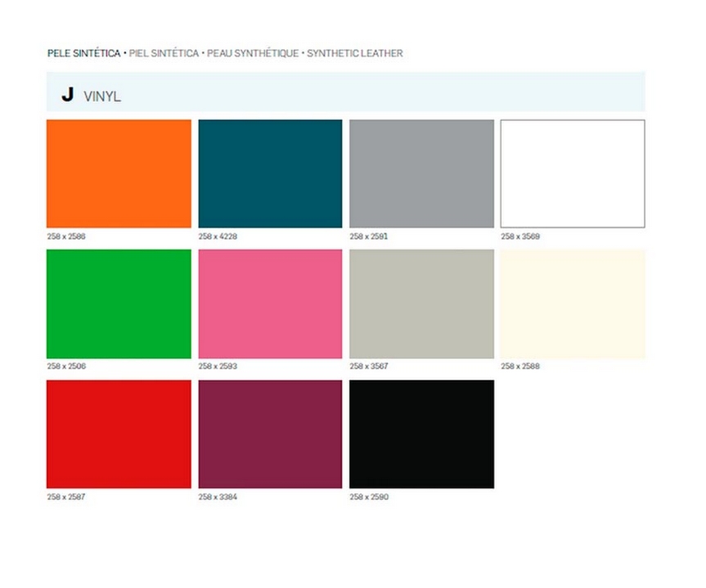Choose the medium gray vinyl swatch
The height and width of the screenshot is (588, 706).
[x=421, y=174]
